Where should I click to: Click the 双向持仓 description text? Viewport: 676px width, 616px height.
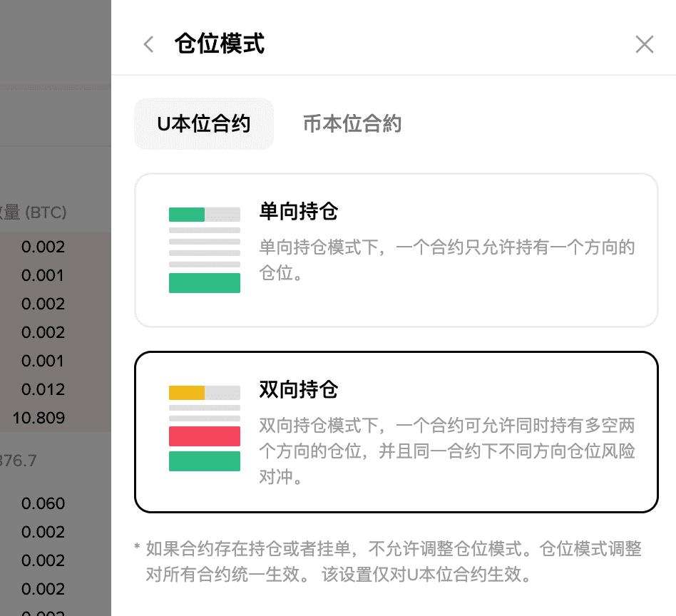coord(446,451)
